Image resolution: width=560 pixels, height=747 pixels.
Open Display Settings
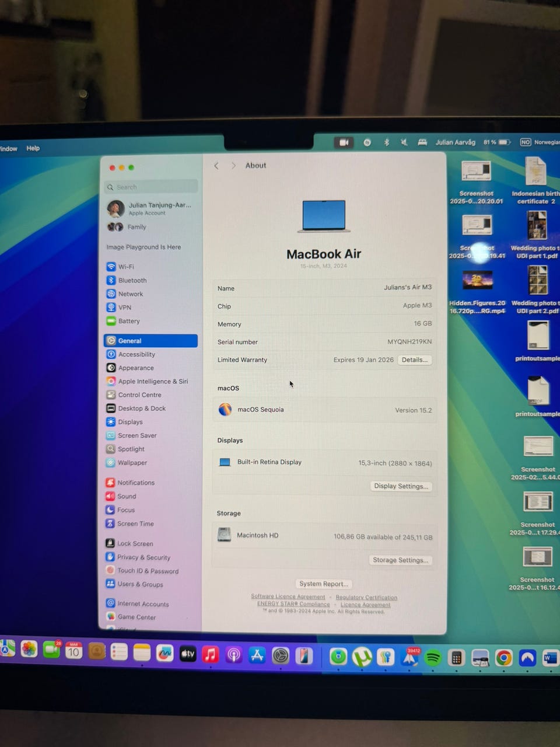401,486
